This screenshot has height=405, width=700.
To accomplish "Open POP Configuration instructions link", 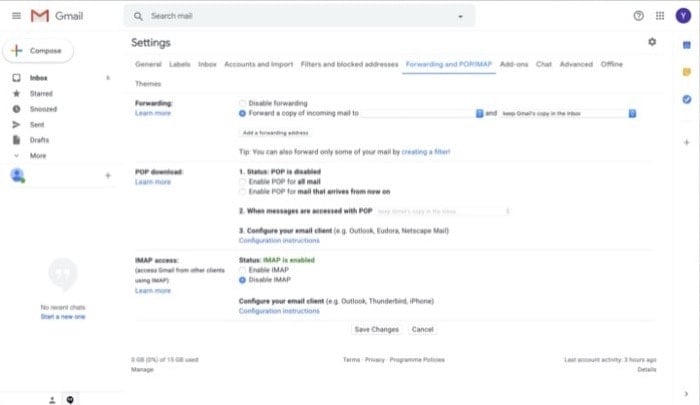I will pos(279,241).
